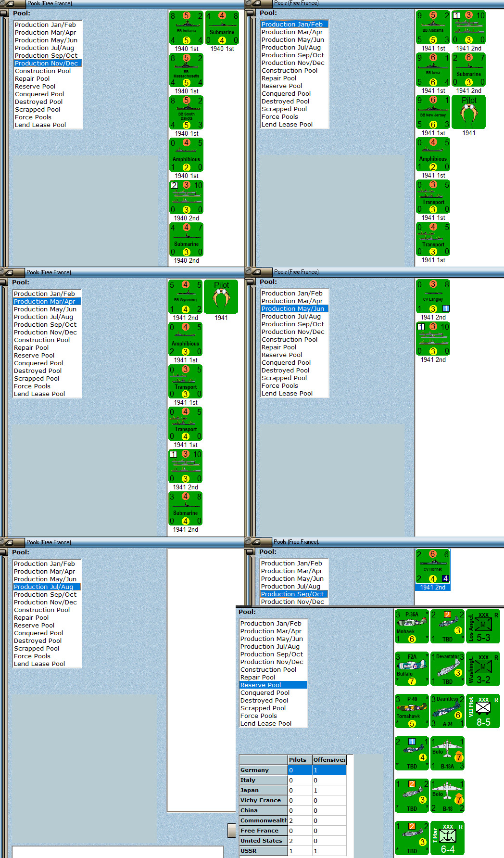Image resolution: width=504 pixels, height=858 pixels.
Task: Click the Free France row label
Action: coord(264,831)
